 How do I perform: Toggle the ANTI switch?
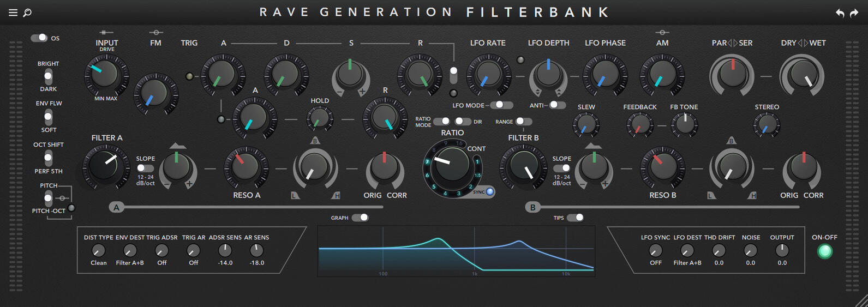[557, 105]
